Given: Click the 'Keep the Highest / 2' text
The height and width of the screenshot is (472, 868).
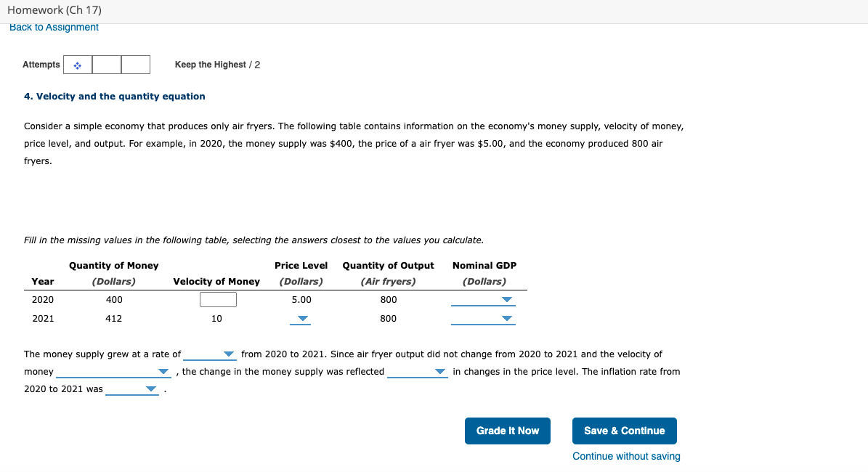Looking at the screenshot, I should click(x=218, y=65).
